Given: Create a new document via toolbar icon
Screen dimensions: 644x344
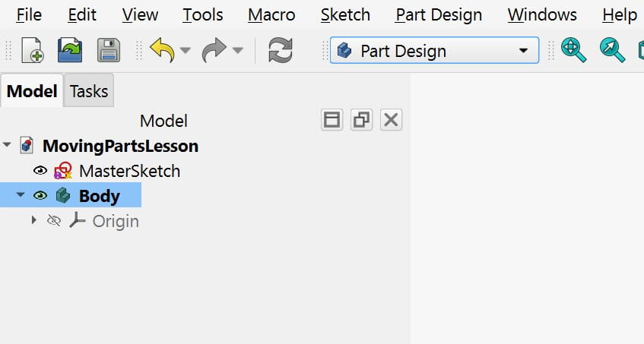Looking at the screenshot, I should pos(33,51).
